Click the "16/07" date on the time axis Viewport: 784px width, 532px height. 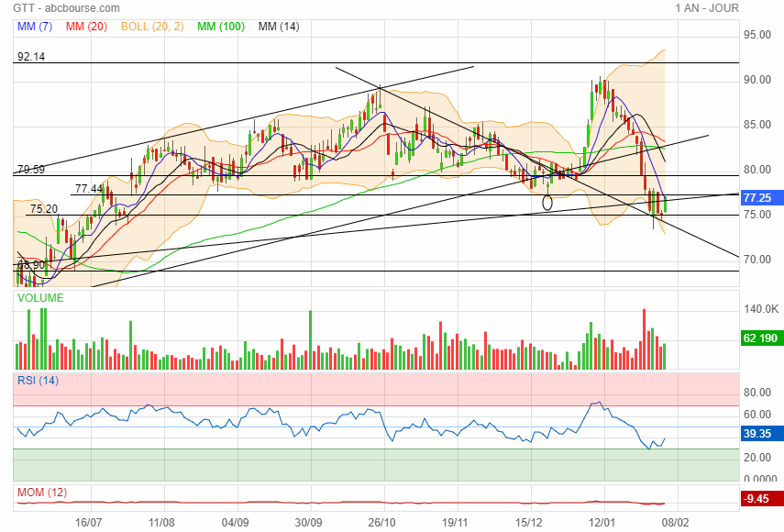click(x=89, y=523)
